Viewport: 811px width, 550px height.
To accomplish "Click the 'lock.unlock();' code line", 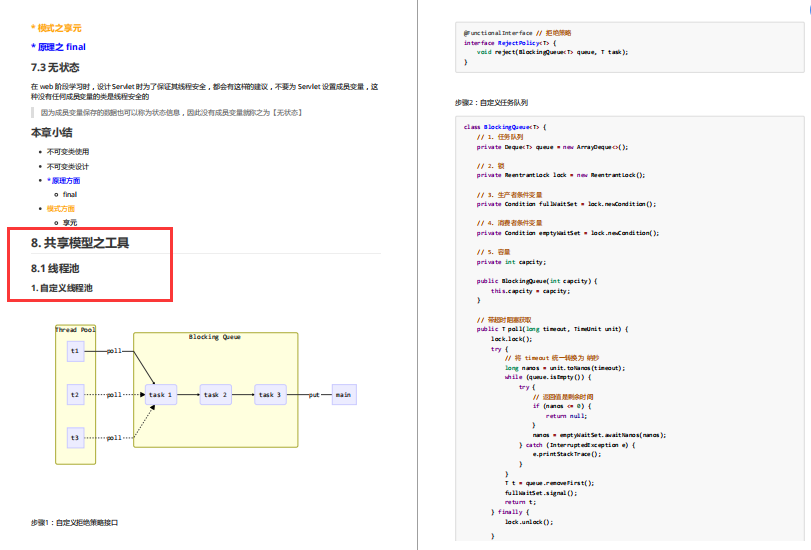I will 529,522.
